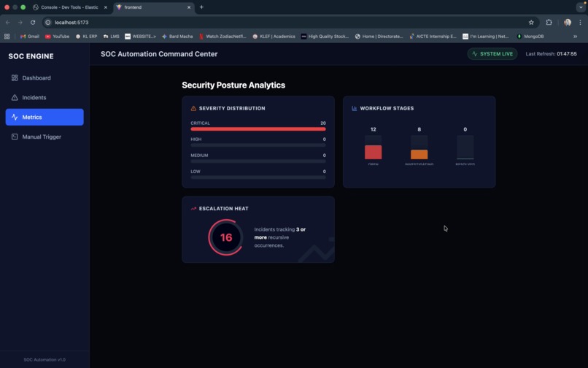588x368 pixels.
Task: Click the Incidents warning triangle icon
Action: click(15, 97)
